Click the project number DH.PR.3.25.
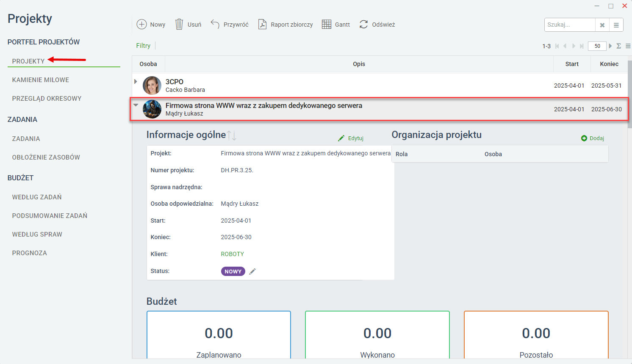632x364 pixels. point(237,170)
